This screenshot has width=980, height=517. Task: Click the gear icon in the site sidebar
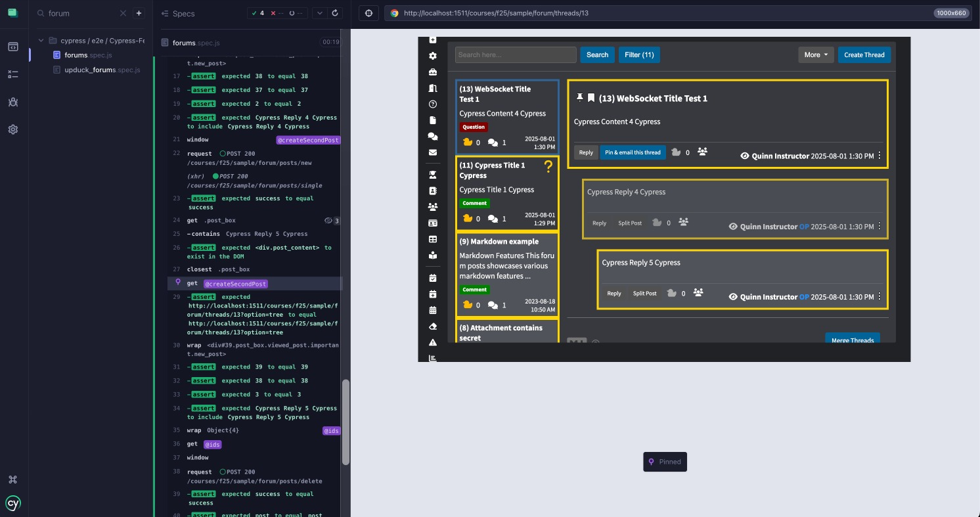433,56
